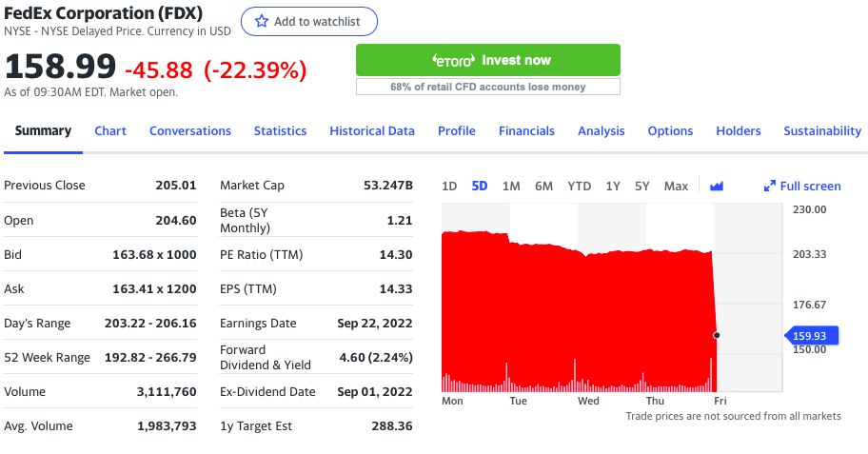View the Holders tab
The image size is (868, 454).
739,130
